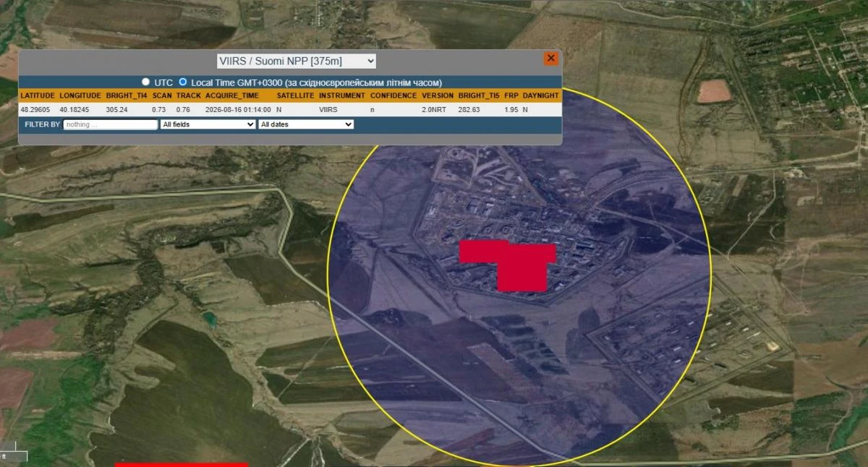The image size is (868, 467).
Task: Expand the All fields filter dropdown
Action: [208, 124]
